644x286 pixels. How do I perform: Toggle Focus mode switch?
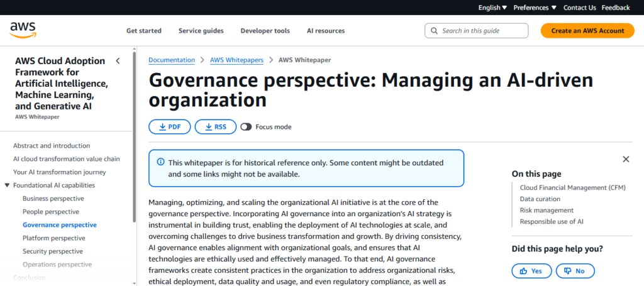point(246,127)
